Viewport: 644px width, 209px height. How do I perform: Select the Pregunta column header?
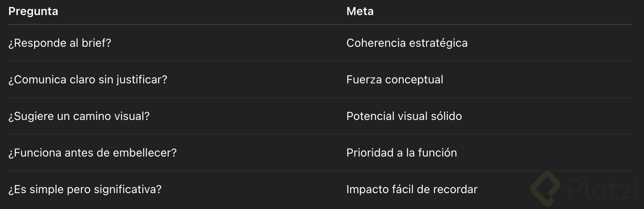tap(33, 11)
